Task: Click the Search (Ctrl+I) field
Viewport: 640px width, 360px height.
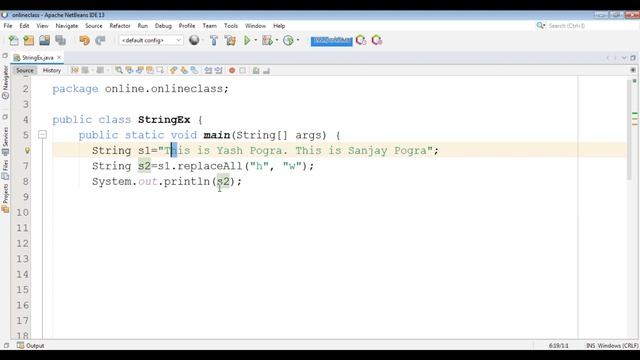Action: pyautogui.click(x=584, y=26)
